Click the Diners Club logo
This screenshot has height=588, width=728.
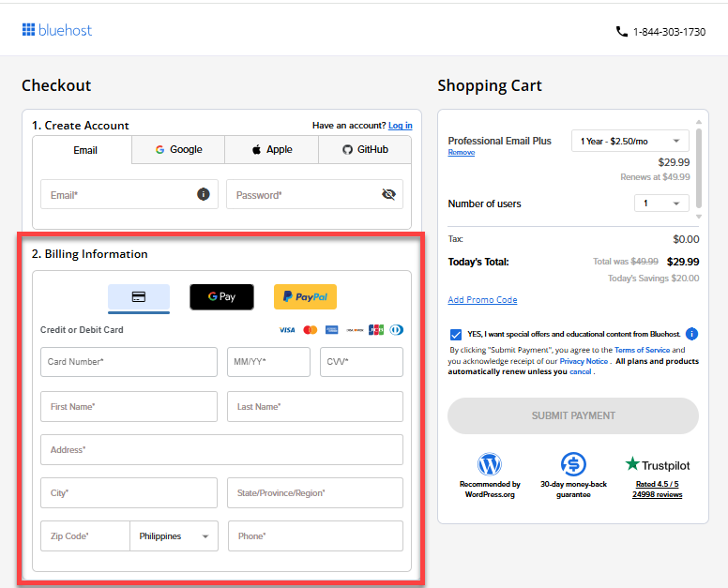coord(397,330)
